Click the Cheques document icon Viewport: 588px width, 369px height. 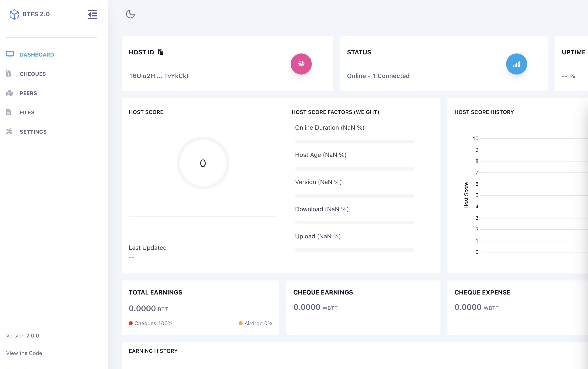(9, 73)
